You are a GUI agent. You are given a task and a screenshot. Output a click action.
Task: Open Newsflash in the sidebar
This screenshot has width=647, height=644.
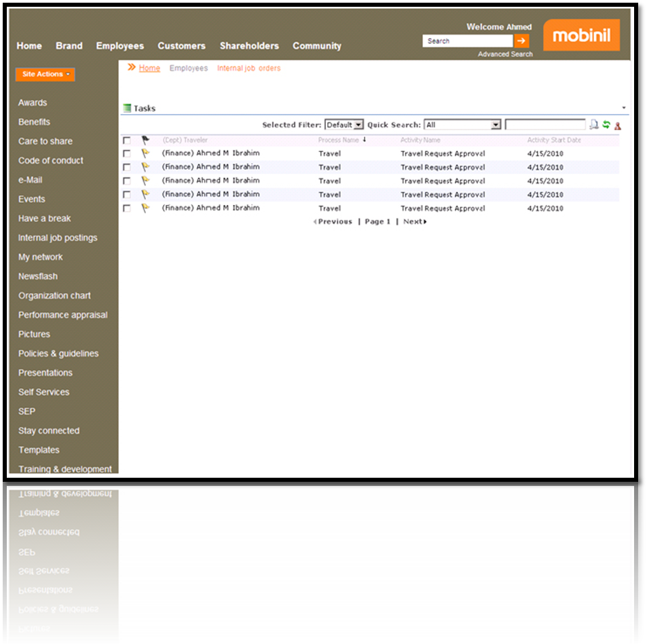[x=38, y=276]
